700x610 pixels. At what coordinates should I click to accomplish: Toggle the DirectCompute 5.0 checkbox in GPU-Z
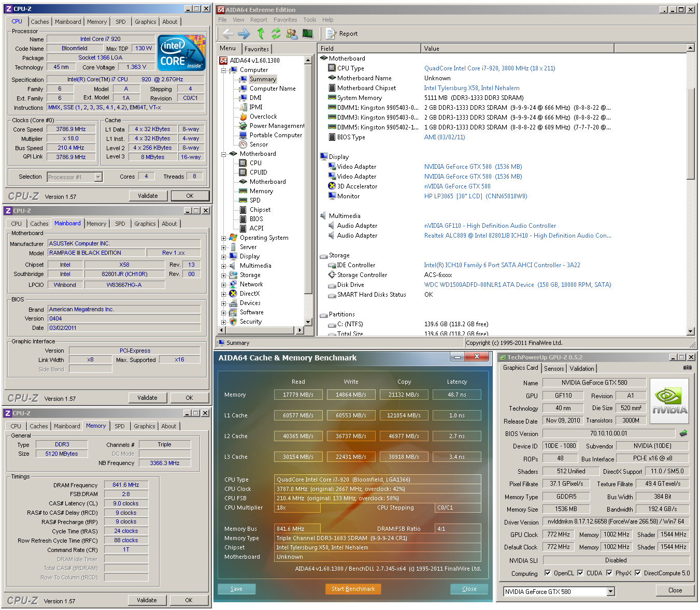click(x=638, y=573)
